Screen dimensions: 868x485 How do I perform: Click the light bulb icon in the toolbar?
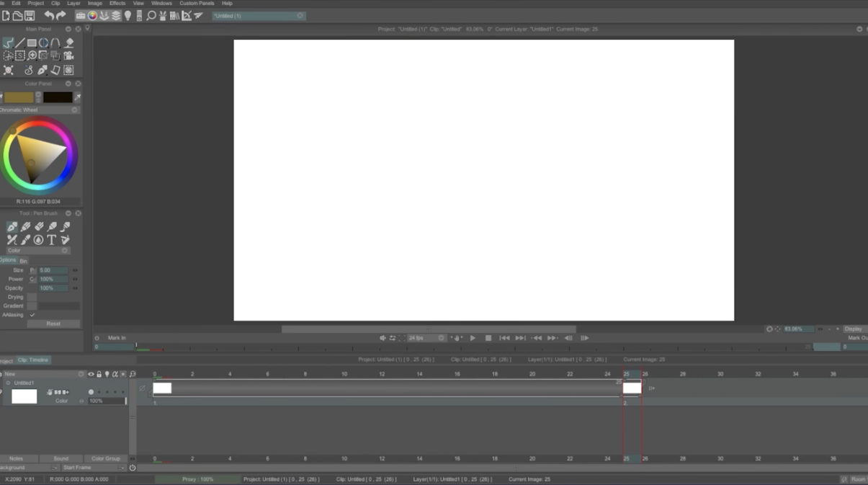pos(127,15)
